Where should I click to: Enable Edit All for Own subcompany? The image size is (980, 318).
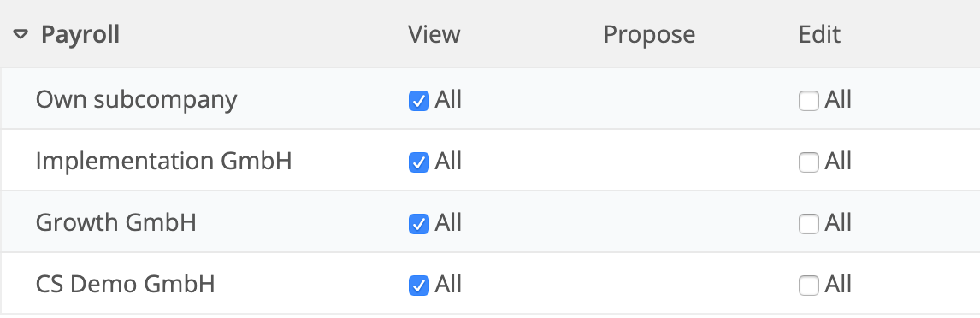(x=809, y=101)
